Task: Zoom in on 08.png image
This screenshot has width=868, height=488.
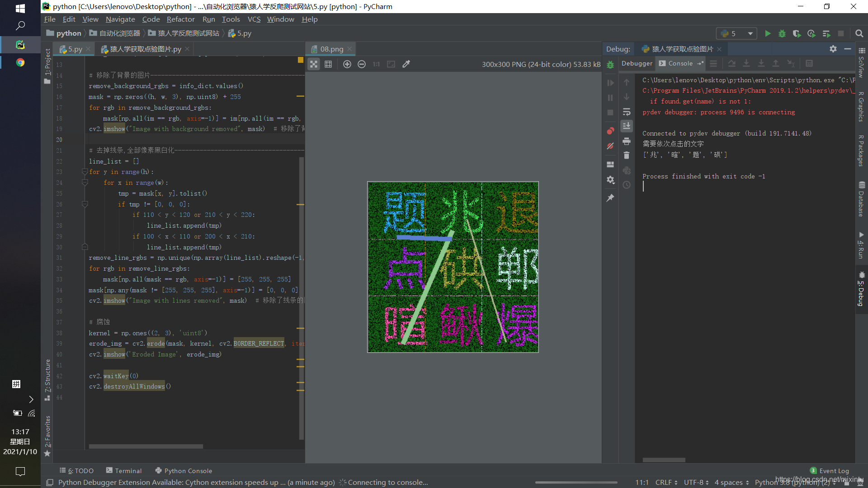Action: point(347,64)
